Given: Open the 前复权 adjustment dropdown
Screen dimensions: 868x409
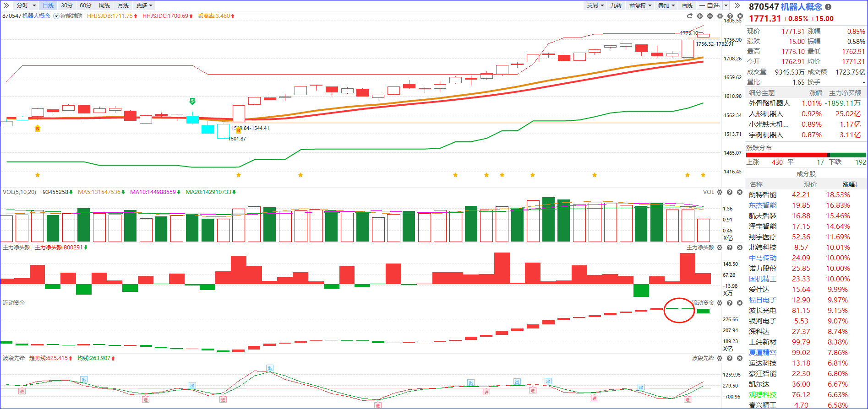Looking at the screenshot, I should 640,5.
